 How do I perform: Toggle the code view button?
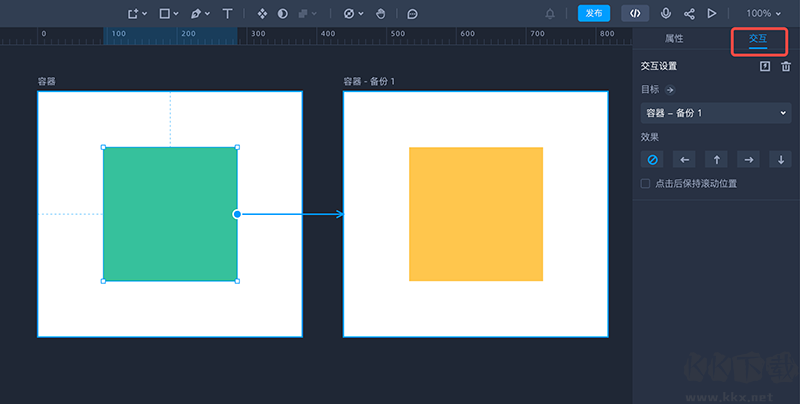coord(635,14)
